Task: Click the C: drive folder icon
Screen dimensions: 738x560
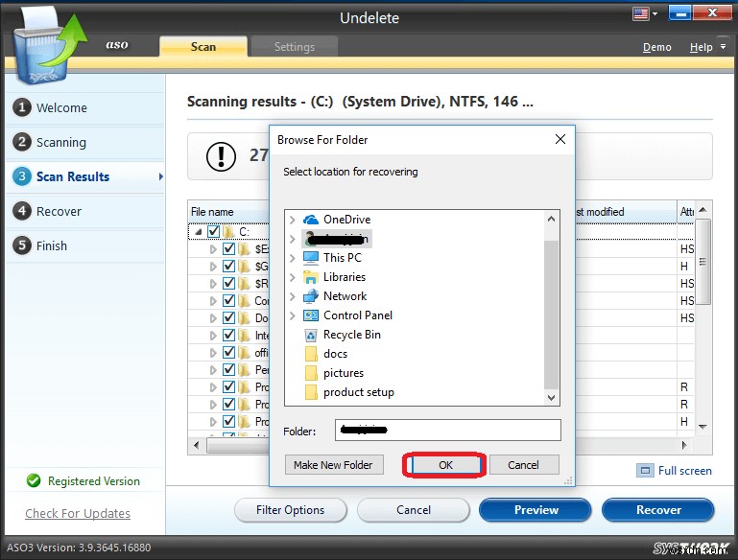Action: coord(229,232)
